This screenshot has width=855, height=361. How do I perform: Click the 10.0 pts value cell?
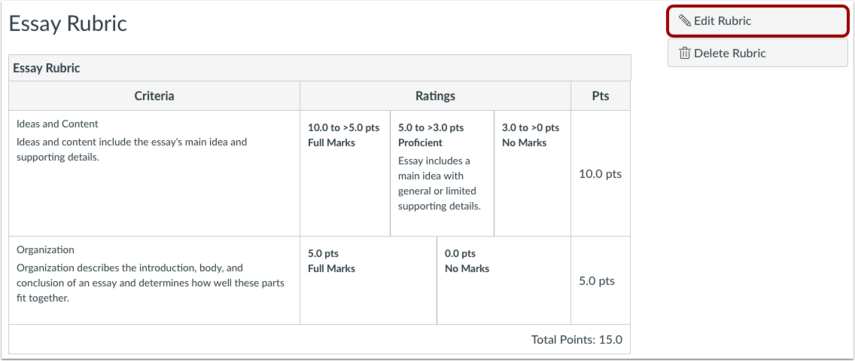point(600,174)
